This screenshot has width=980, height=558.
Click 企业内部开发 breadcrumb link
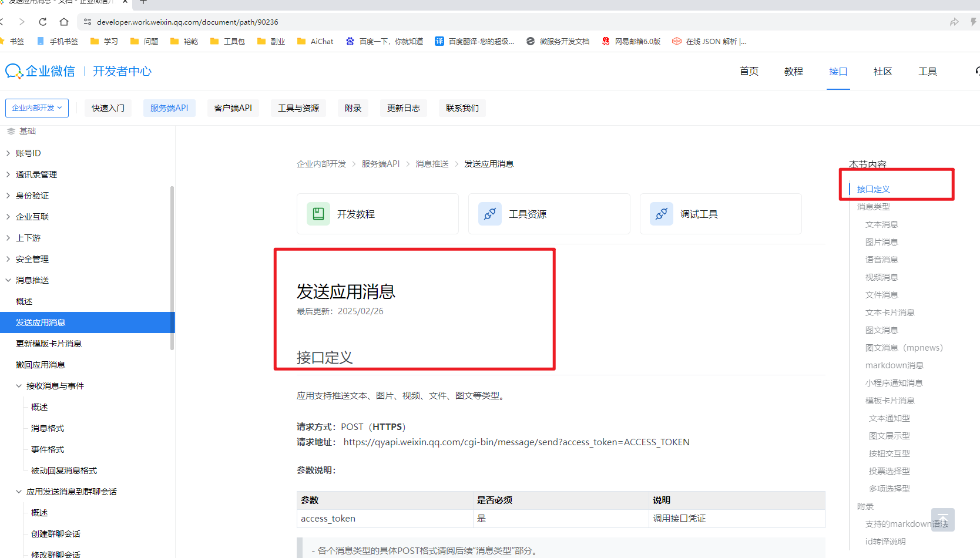(321, 164)
